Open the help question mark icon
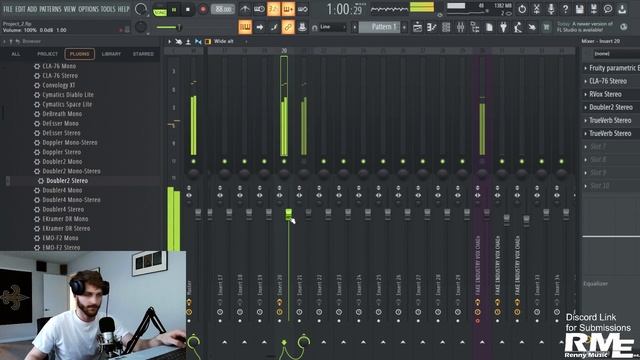 pyautogui.click(x=565, y=9)
